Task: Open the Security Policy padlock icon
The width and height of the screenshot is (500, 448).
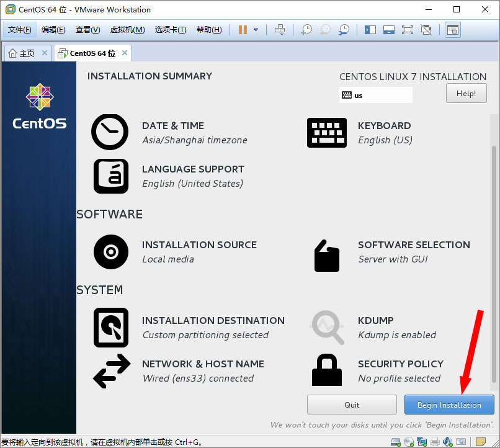Action: (x=327, y=370)
